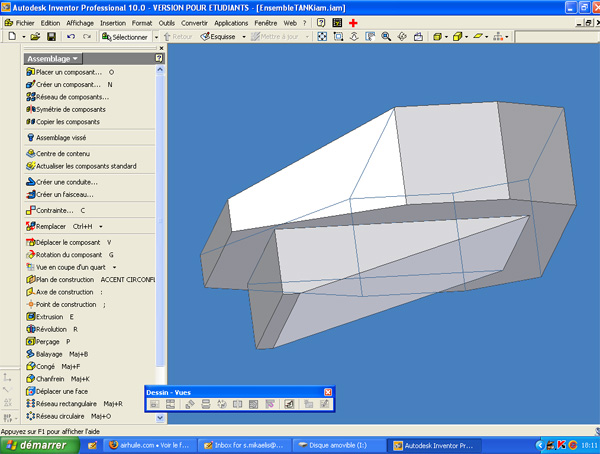
Task: Expand Vue en coupe d'un quart options
Action: [113, 268]
